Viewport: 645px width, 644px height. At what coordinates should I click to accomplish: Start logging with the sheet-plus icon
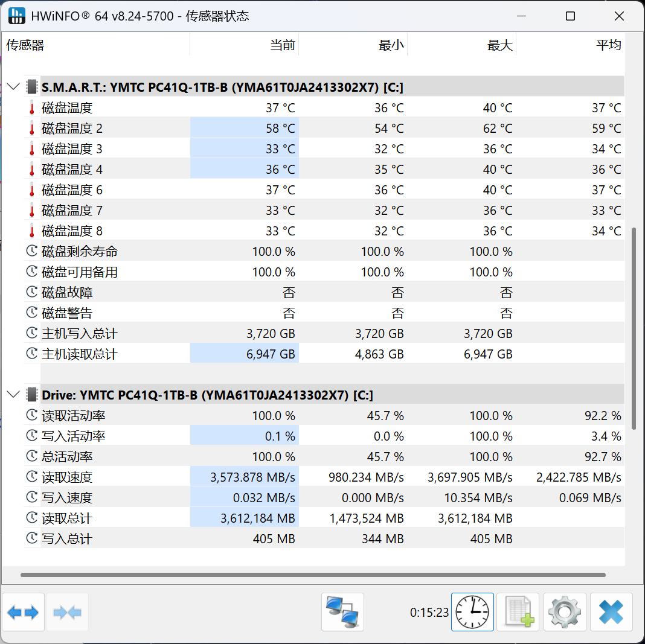point(518,613)
